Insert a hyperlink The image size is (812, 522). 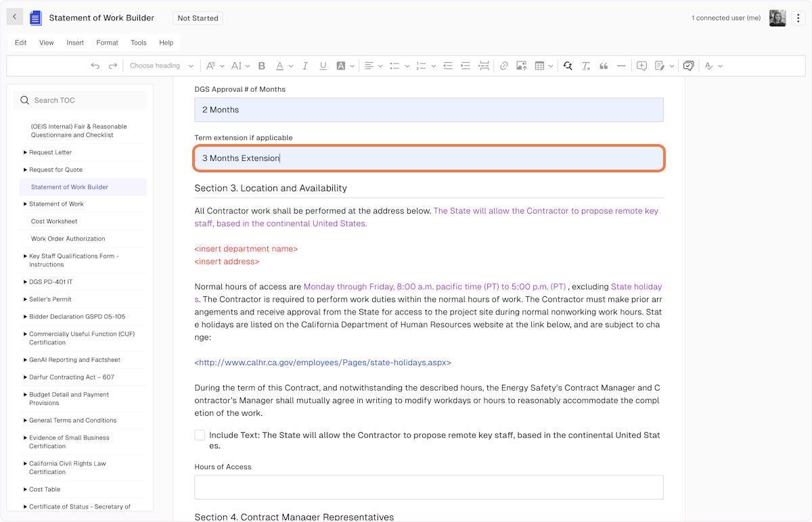coord(503,66)
